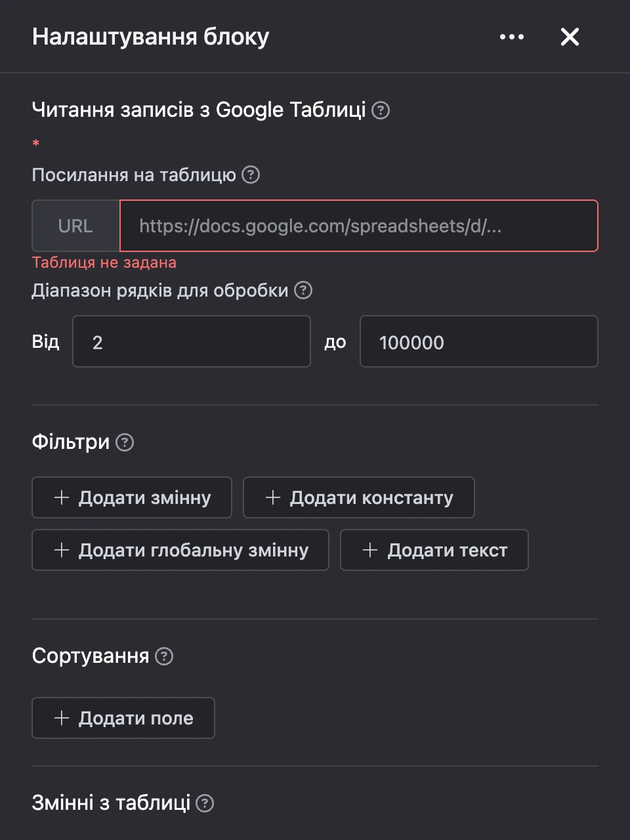Click Додати глобальну змінну button
The width and height of the screenshot is (630, 840).
(180, 550)
